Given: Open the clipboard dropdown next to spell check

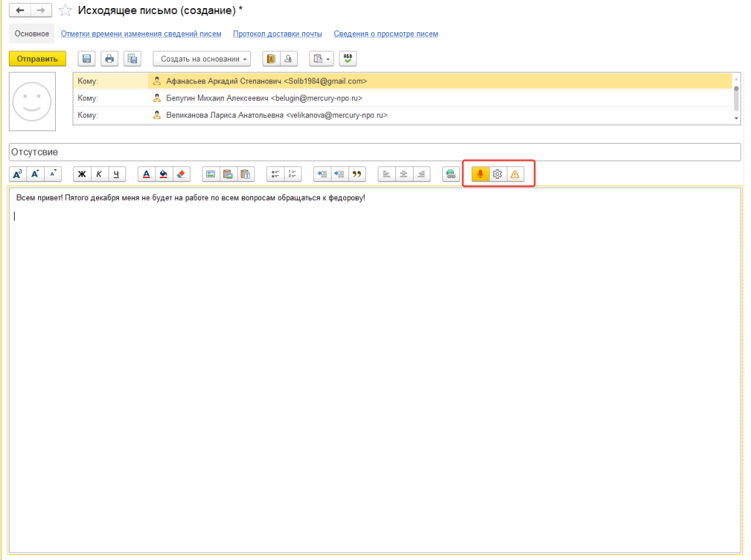Looking at the screenshot, I should coord(321,59).
